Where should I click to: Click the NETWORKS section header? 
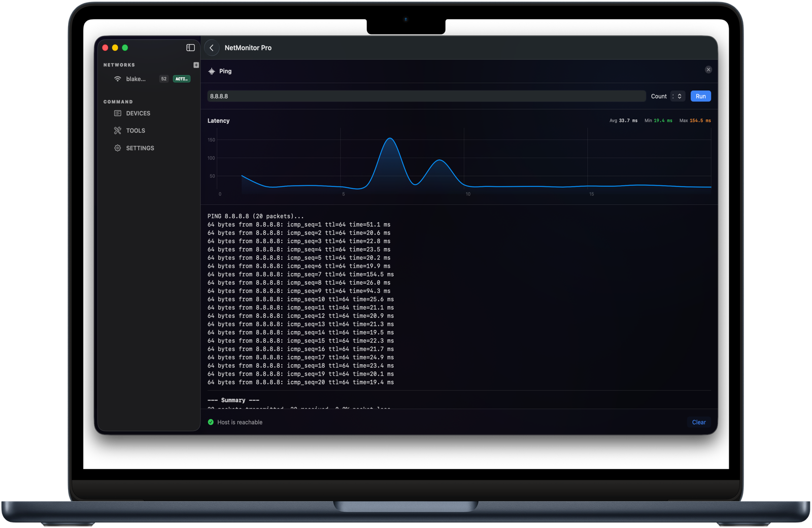click(119, 65)
